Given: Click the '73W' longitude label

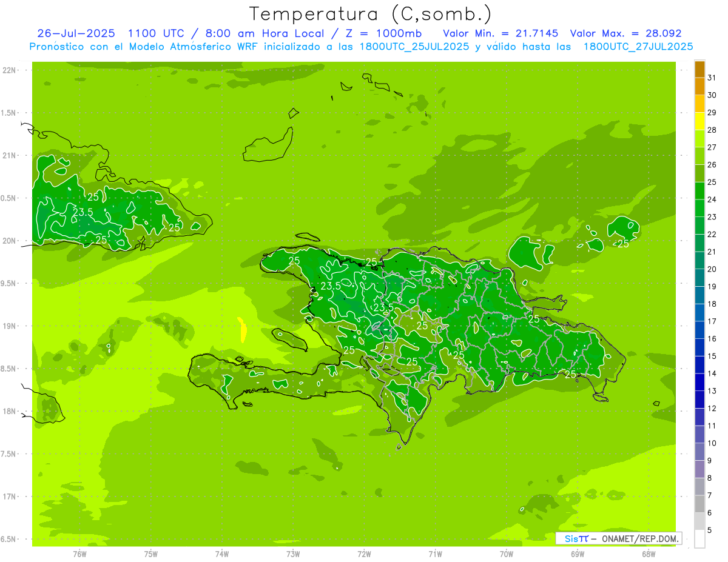Looking at the screenshot, I should (x=293, y=554).
